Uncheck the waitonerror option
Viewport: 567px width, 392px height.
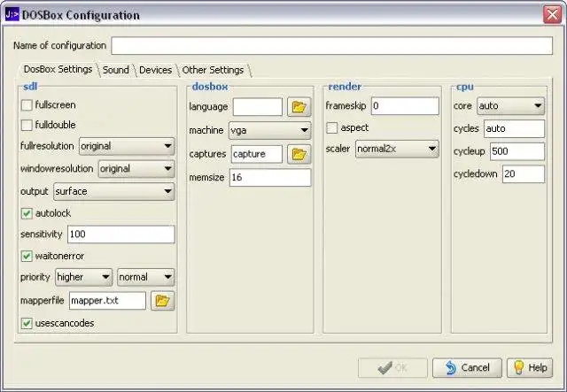pos(27,256)
